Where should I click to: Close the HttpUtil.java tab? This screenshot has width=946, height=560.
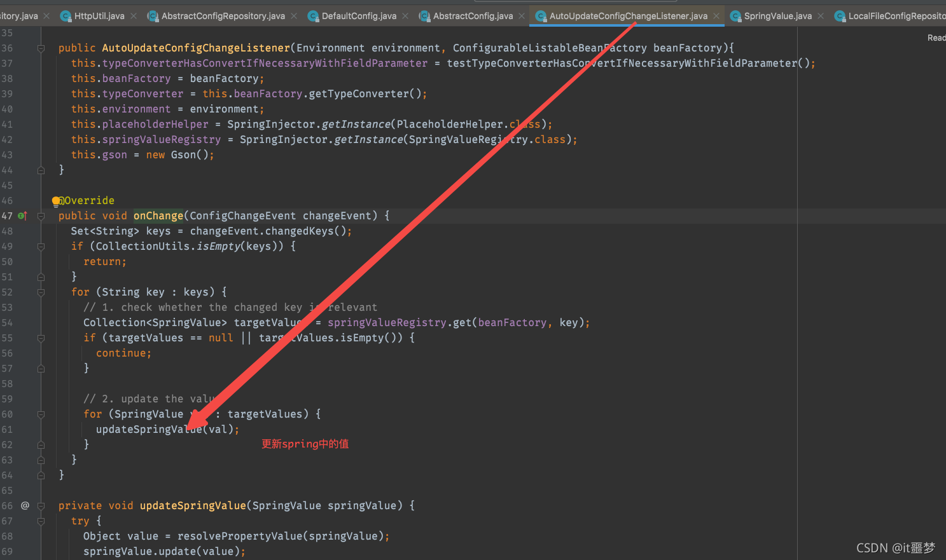[x=134, y=16]
